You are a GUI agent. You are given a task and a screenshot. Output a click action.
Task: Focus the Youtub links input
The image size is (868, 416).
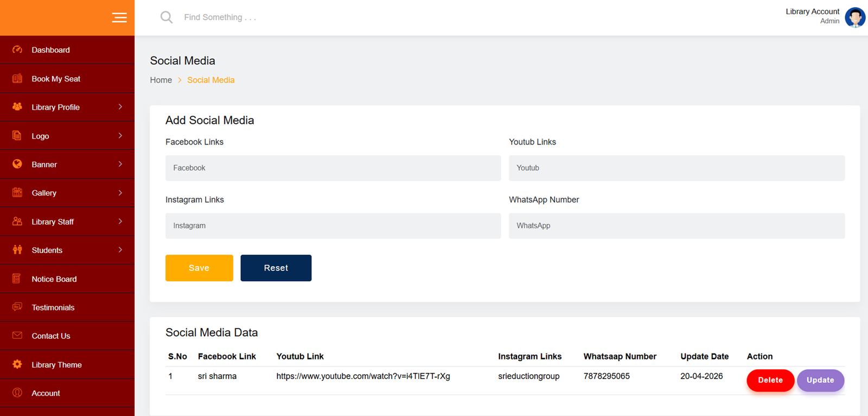tap(676, 168)
